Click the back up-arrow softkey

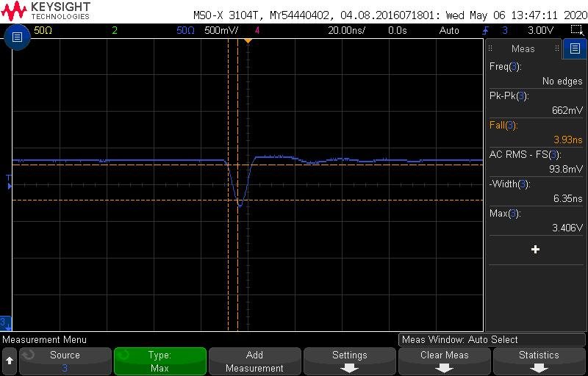(10, 361)
